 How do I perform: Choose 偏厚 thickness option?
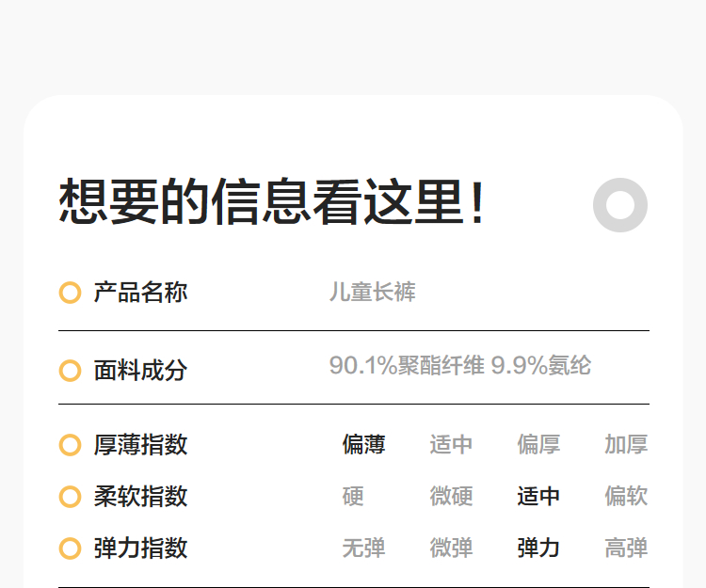(538, 444)
